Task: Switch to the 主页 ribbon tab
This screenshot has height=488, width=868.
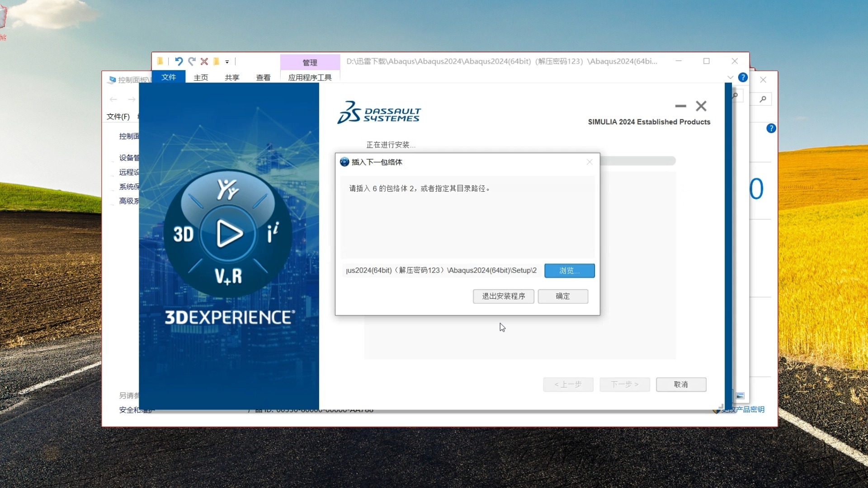Action: click(x=201, y=77)
